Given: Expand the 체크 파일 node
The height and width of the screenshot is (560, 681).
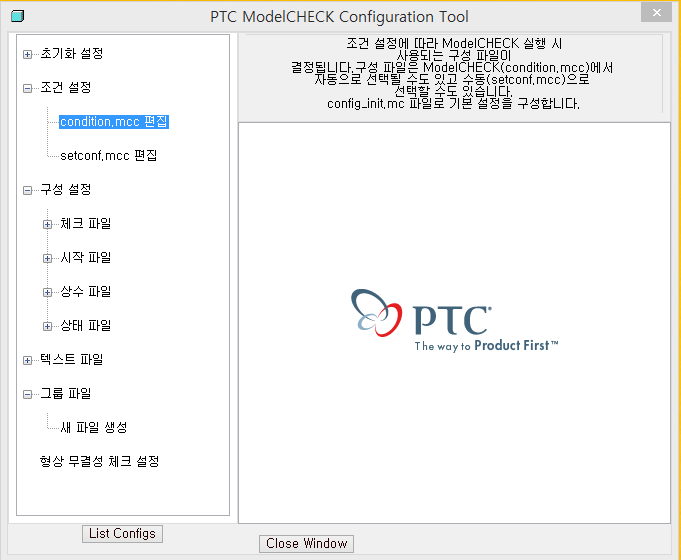Looking at the screenshot, I should [47, 224].
